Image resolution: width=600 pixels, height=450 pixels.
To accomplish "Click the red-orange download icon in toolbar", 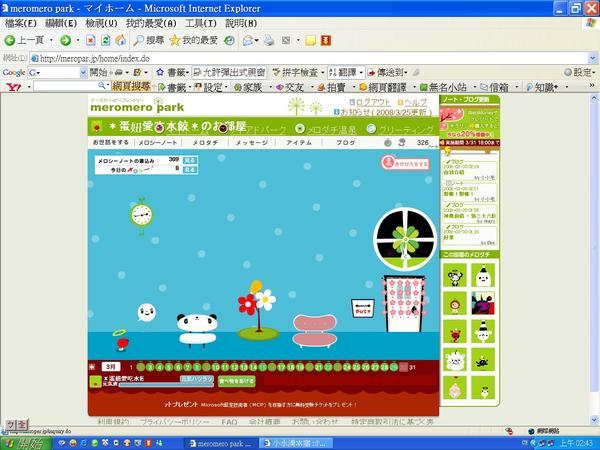I will click(x=326, y=40).
